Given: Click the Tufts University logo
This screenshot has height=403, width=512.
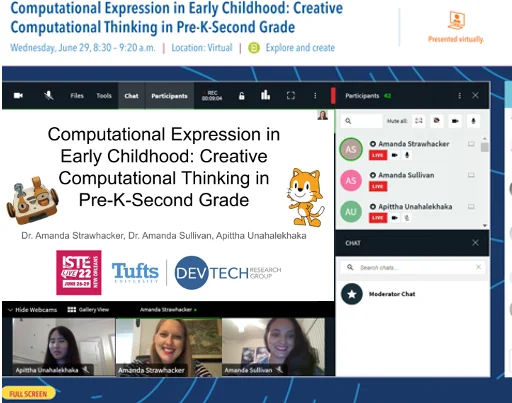Looking at the screenshot, I should pyautogui.click(x=135, y=272).
